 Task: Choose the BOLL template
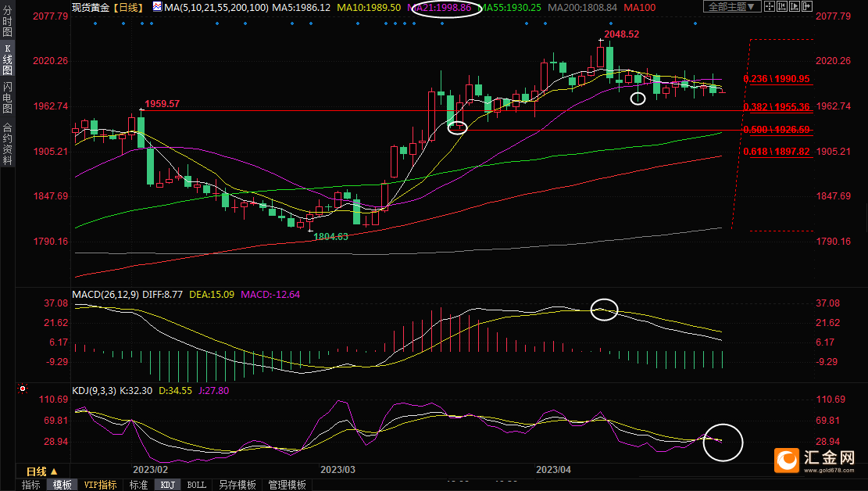tap(197, 485)
